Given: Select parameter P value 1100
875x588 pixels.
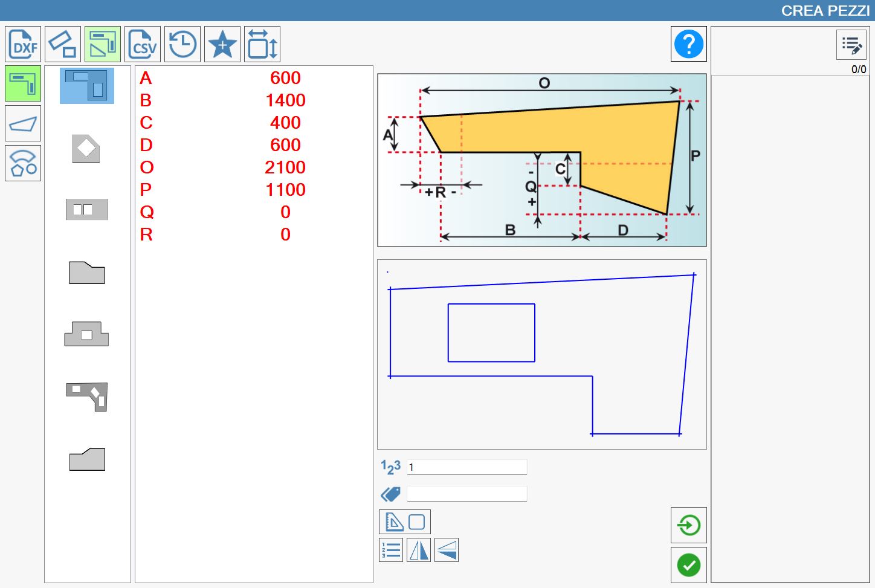Looking at the screenshot, I should pos(285,190).
